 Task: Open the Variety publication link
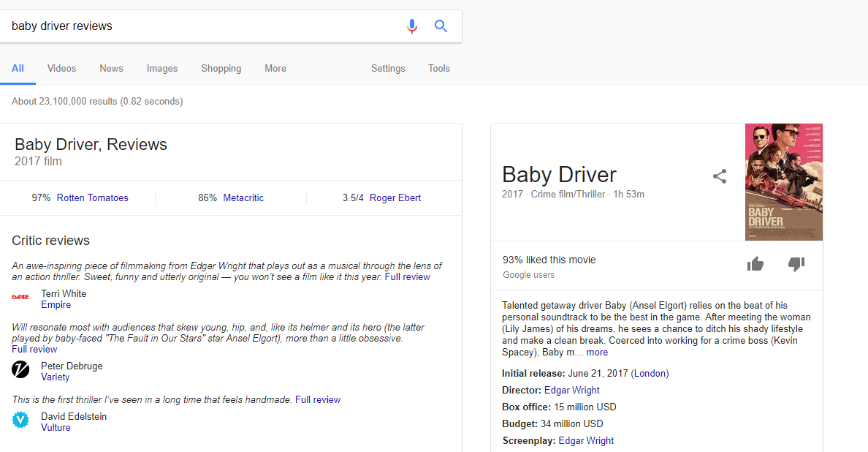pyautogui.click(x=56, y=377)
